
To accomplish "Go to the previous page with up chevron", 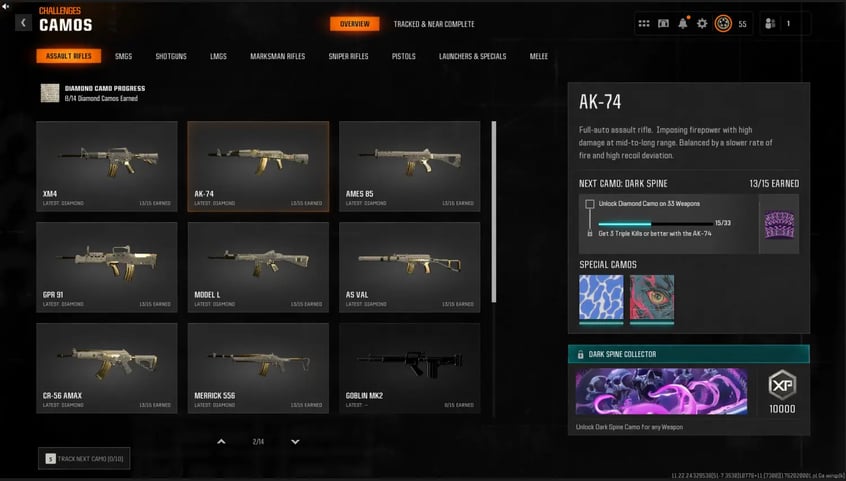I will (221, 442).
